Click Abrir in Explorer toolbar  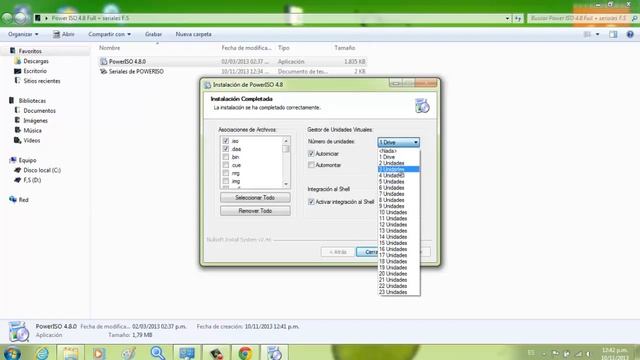(64, 34)
